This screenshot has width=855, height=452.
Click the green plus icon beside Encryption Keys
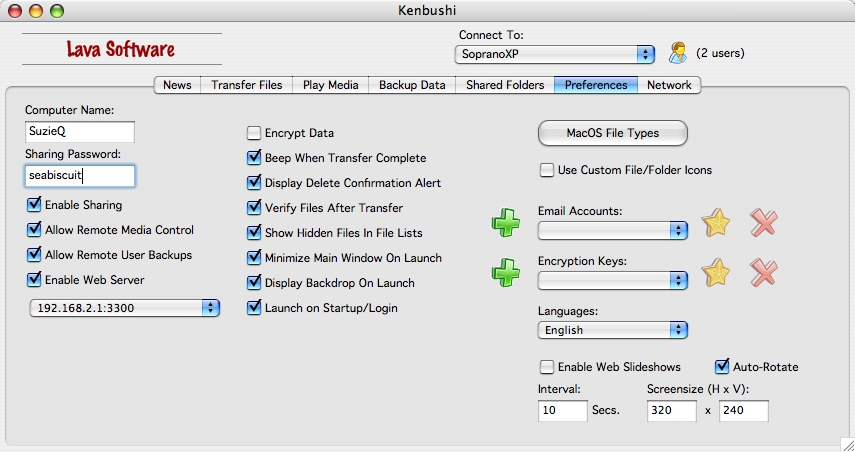click(505, 273)
